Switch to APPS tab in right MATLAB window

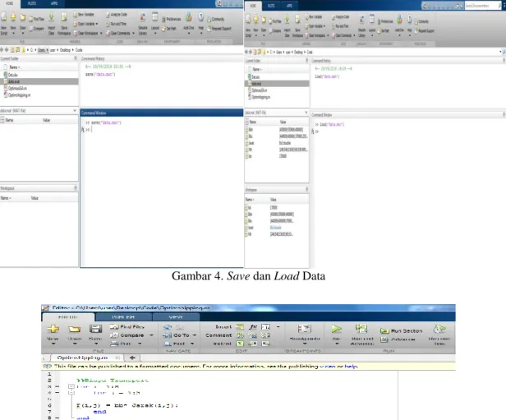coord(289,6)
